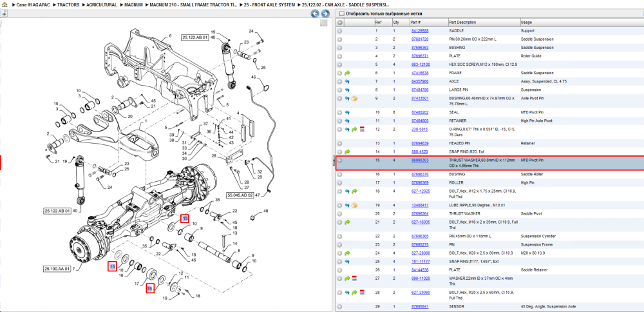
Task: Open thrust washer part link 86998303
Action: tap(420, 160)
